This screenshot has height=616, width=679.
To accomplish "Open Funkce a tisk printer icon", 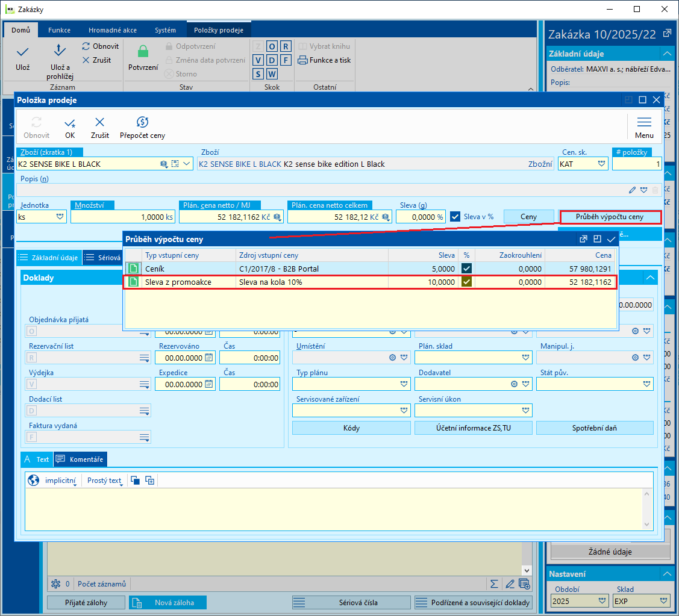I will pyautogui.click(x=302, y=60).
